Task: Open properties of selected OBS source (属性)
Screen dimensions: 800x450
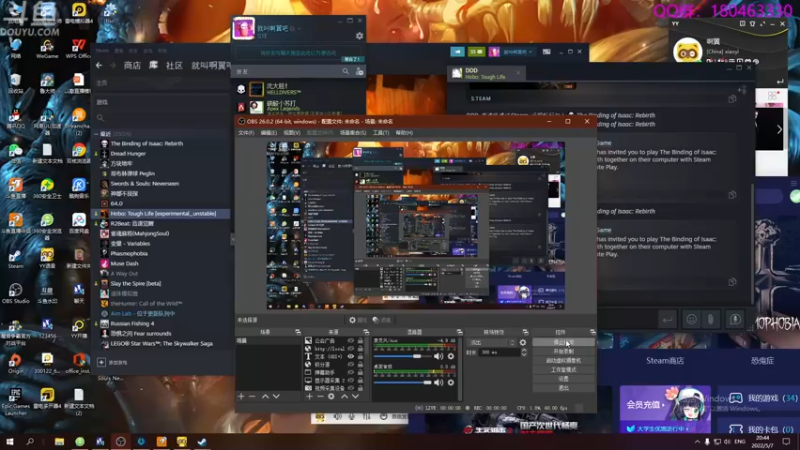Action: pos(358,320)
